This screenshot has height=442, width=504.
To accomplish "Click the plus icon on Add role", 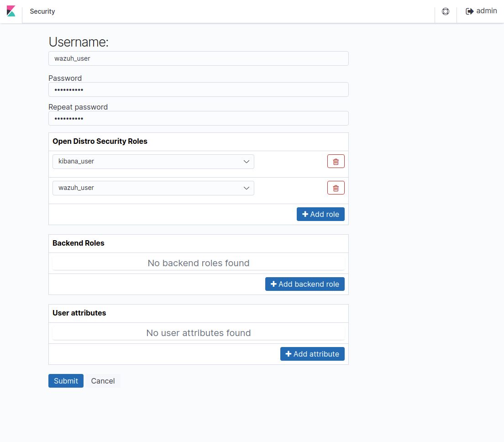I will 304,214.
